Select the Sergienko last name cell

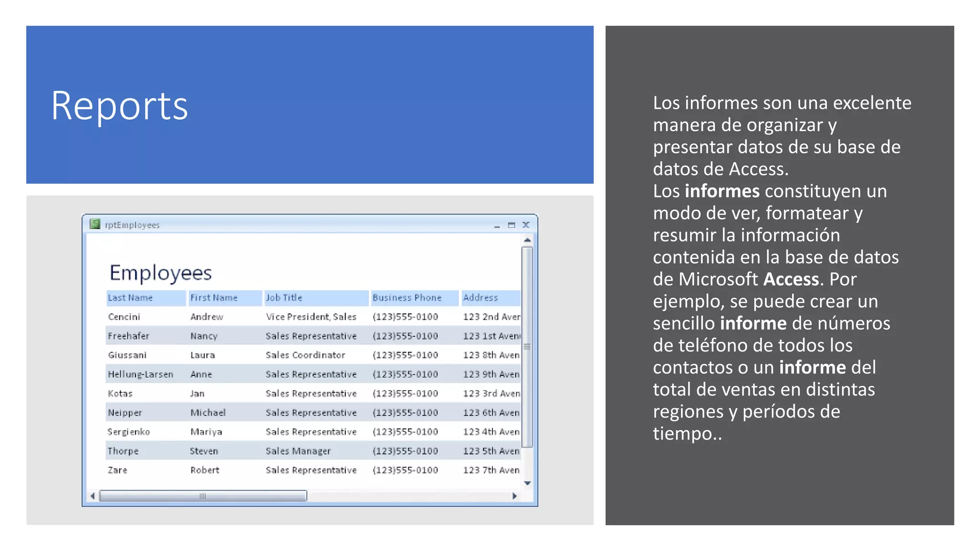point(129,431)
